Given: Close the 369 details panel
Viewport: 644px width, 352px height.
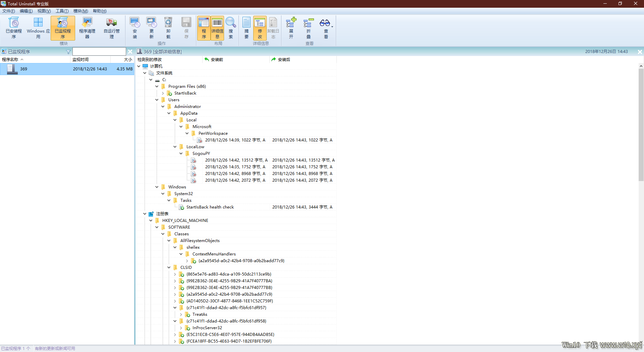Looking at the screenshot, I should (x=640, y=52).
